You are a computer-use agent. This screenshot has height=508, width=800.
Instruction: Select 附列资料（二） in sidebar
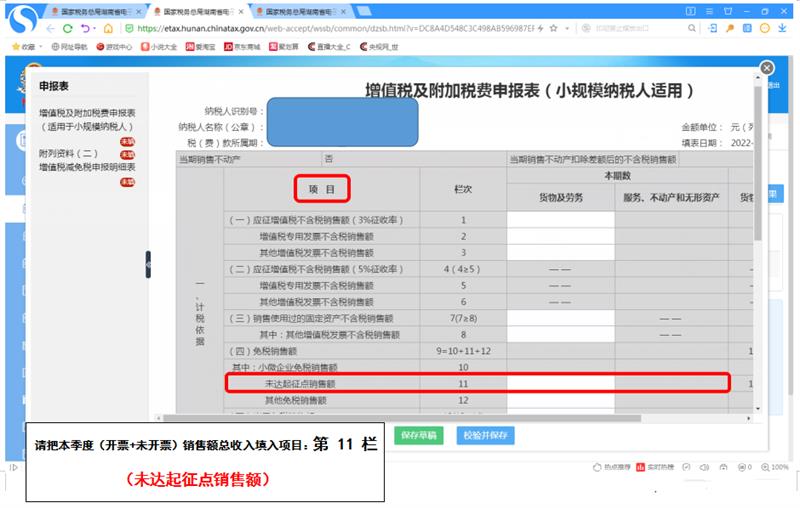[67, 154]
